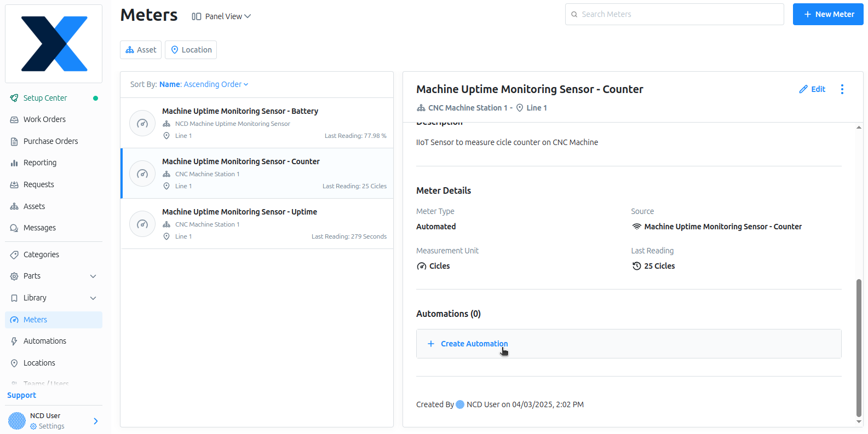Click the scrollbar up arrow in detail panel

(859, 127)
